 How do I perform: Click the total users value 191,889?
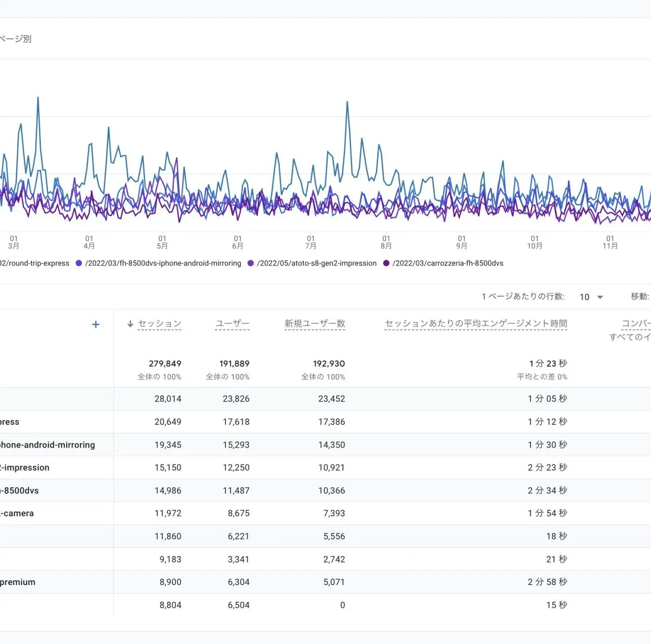point(234,364)
